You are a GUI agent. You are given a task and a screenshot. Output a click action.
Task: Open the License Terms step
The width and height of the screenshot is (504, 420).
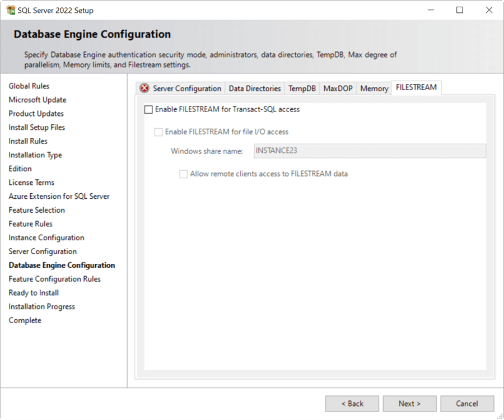pyautogui.click(x=31, y=183)
